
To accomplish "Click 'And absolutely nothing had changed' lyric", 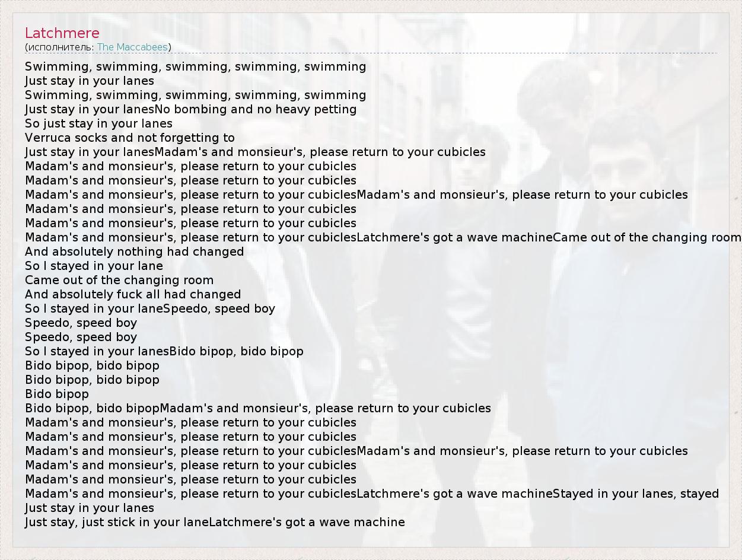I will pos(134,252).
